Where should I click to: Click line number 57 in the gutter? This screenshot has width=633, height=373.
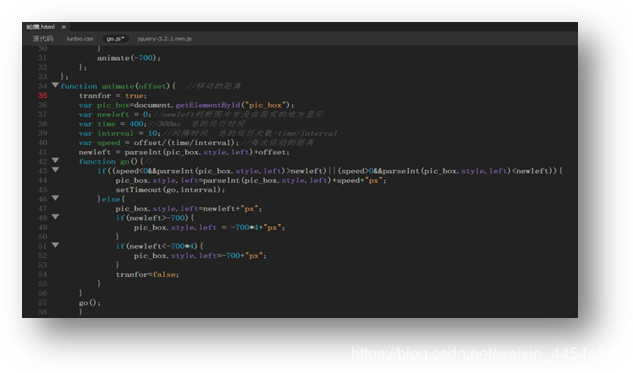point(42,303)
